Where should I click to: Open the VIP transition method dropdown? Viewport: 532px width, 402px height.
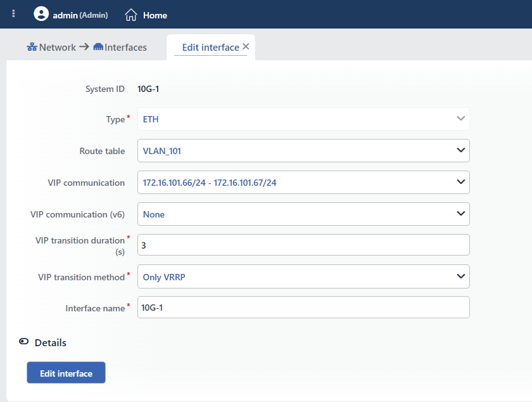[x=303, y=276]
